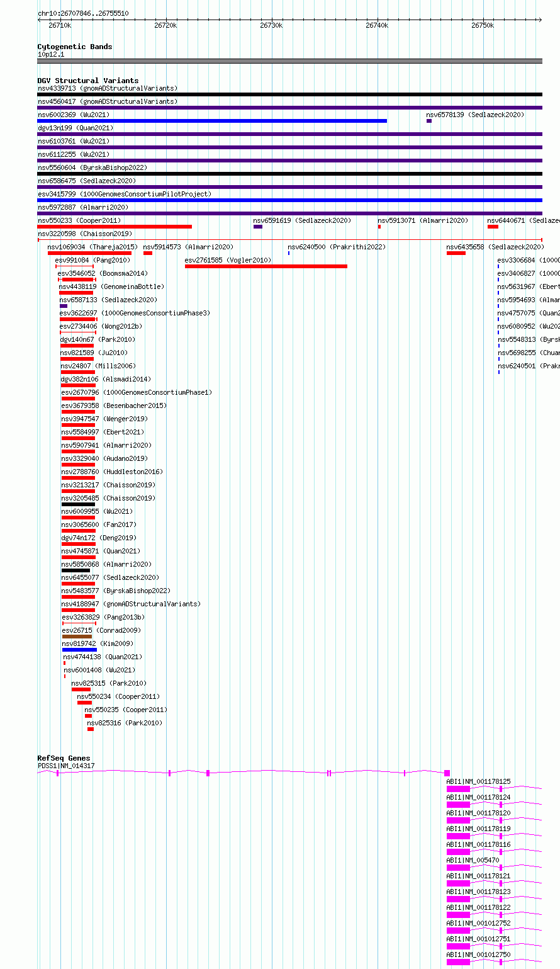Click esv3679358 (Besenbacher2015) label
Screen dimensions: 560x969
114,405
